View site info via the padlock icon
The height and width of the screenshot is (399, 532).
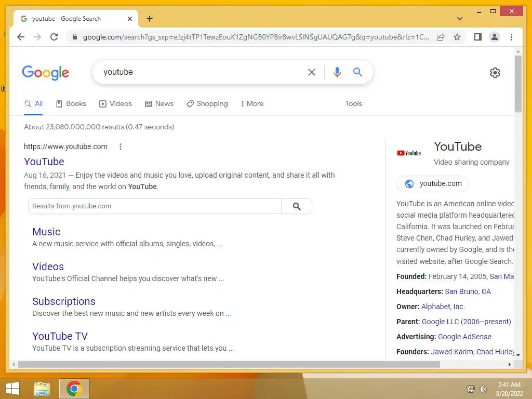pos(75,37)
